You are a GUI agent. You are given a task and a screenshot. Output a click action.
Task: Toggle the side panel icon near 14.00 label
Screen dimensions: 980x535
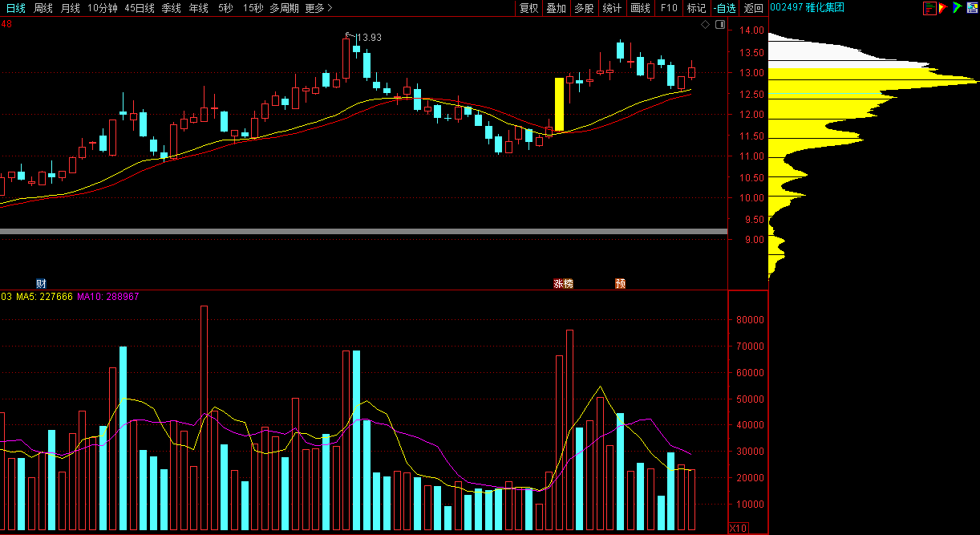[x=719, y=25]
